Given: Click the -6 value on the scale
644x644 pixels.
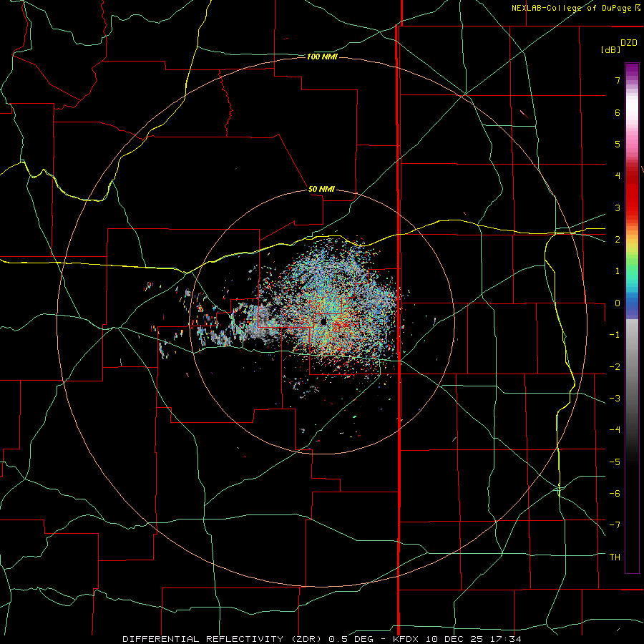Looking at the screenshot, I should point(615,494).
